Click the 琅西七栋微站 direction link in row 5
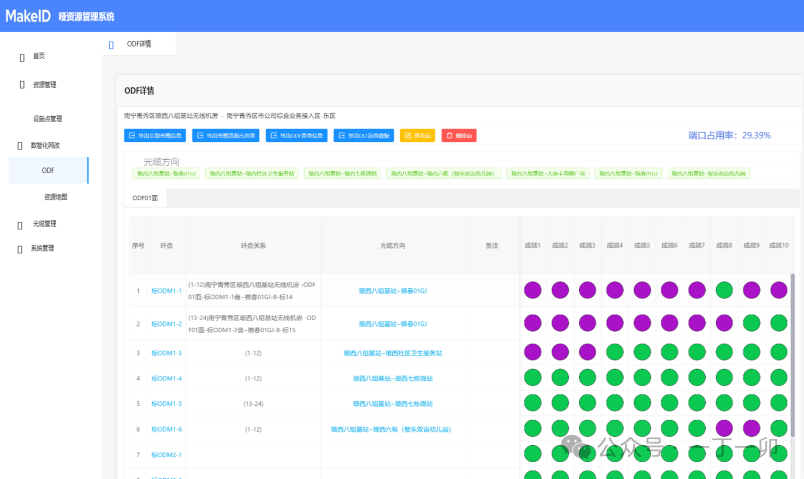Screen dimensions: 804x479 393,404
